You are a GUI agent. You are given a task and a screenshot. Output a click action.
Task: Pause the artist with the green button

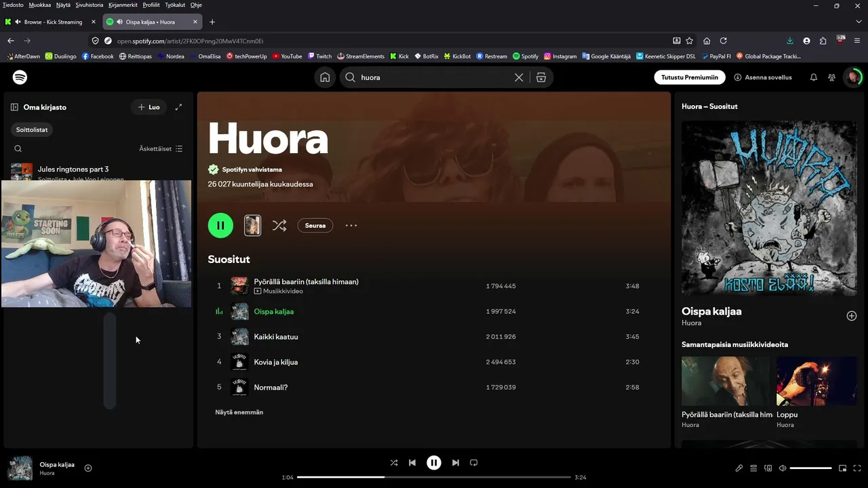220,226
